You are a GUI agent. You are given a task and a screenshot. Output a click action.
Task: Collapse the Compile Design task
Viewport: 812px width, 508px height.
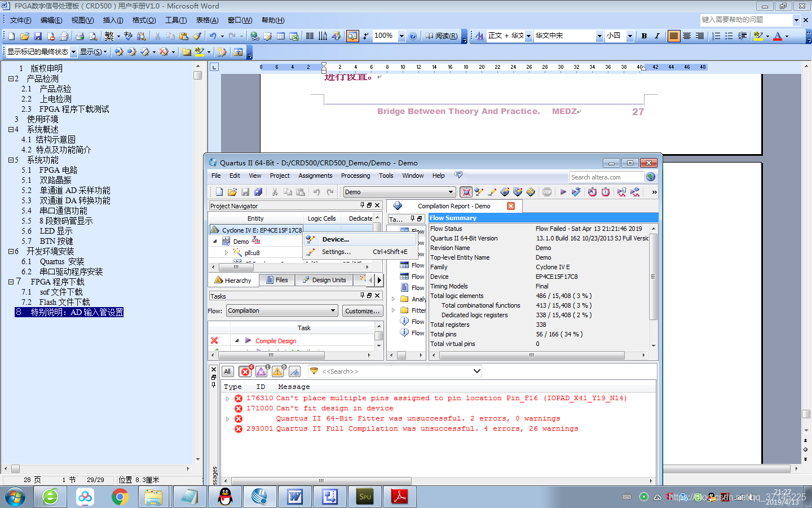click(237, 340)
